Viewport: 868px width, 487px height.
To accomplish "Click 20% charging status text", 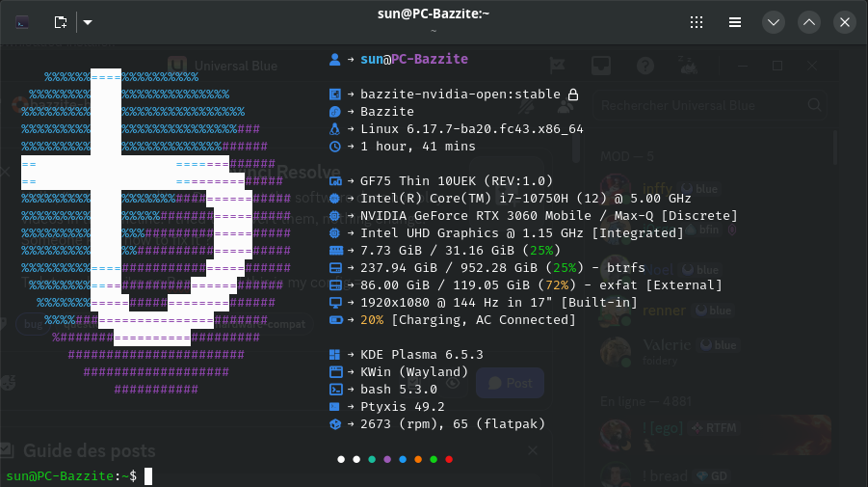I will click(x=468, y=319).
